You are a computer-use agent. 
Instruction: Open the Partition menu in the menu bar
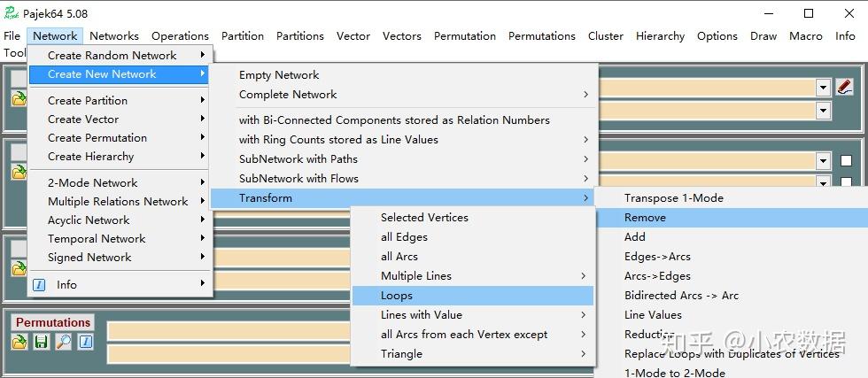coord(243,36)
